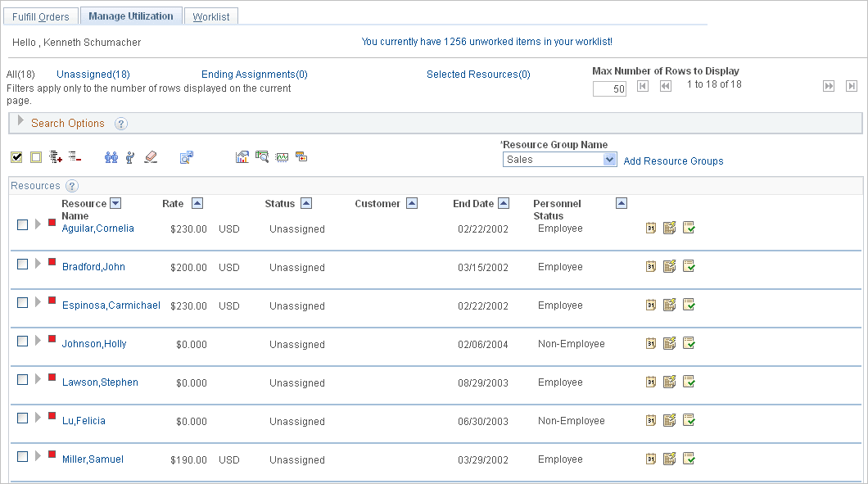Switch to the Worklist tab
Screen dimensions: 868x484
[x=210, y=15]
